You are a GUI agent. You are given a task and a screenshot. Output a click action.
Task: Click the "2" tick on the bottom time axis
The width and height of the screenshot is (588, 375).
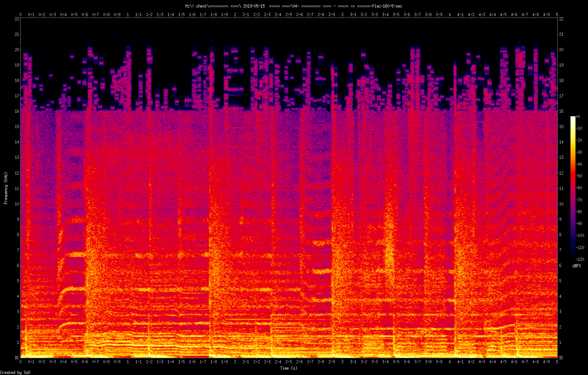(235, 362)
